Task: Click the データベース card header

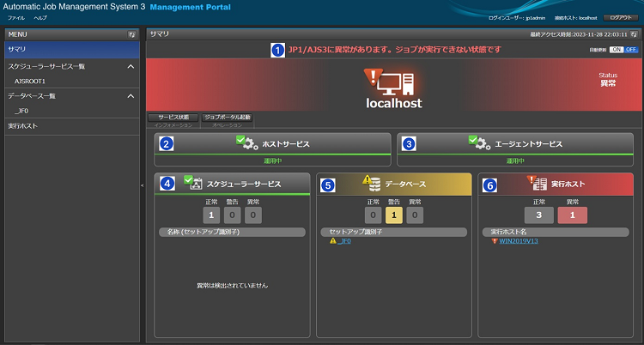Action: click(394, 184)
